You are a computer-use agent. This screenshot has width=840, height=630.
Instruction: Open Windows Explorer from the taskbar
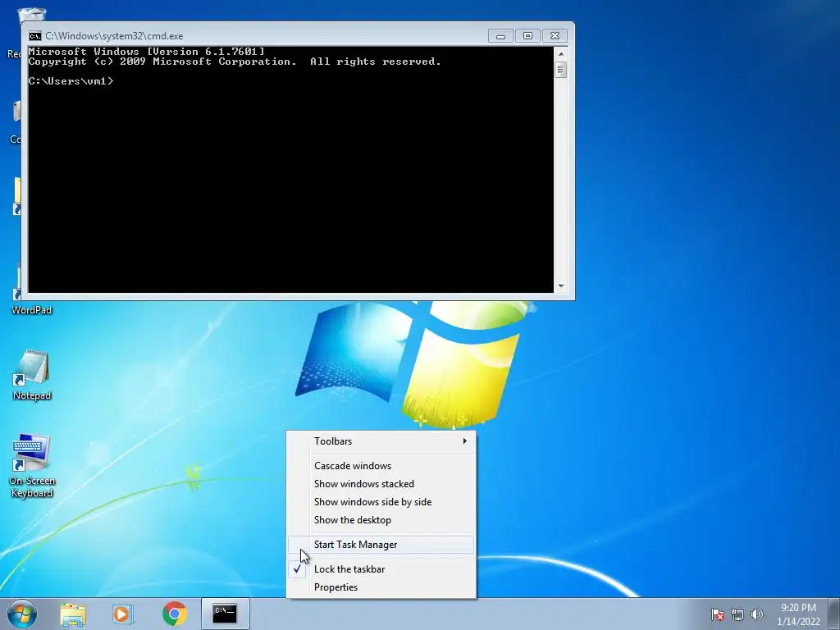point(73,614)
